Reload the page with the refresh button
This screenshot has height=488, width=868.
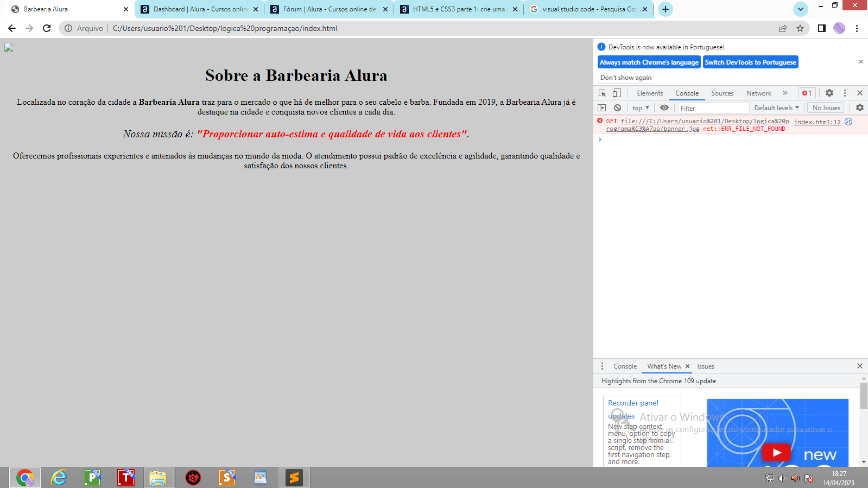(47, 28)
